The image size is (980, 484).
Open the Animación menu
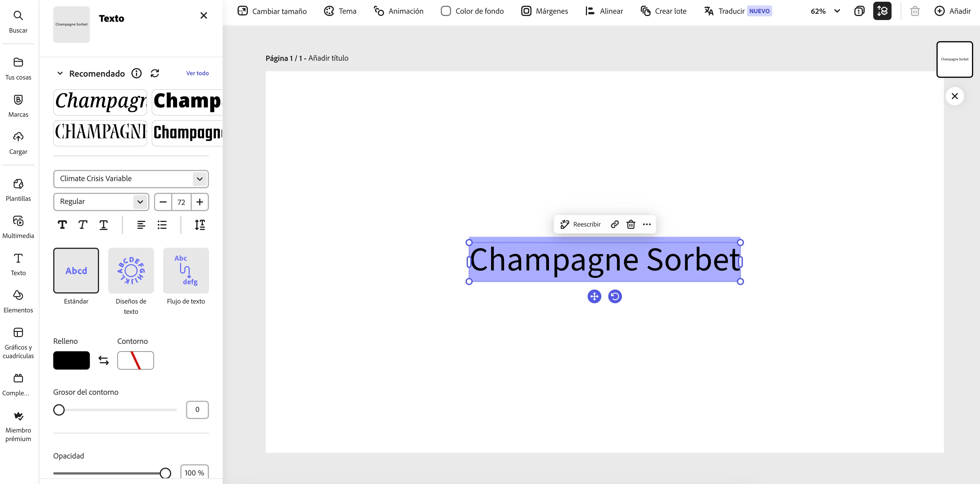pos(398,11)
